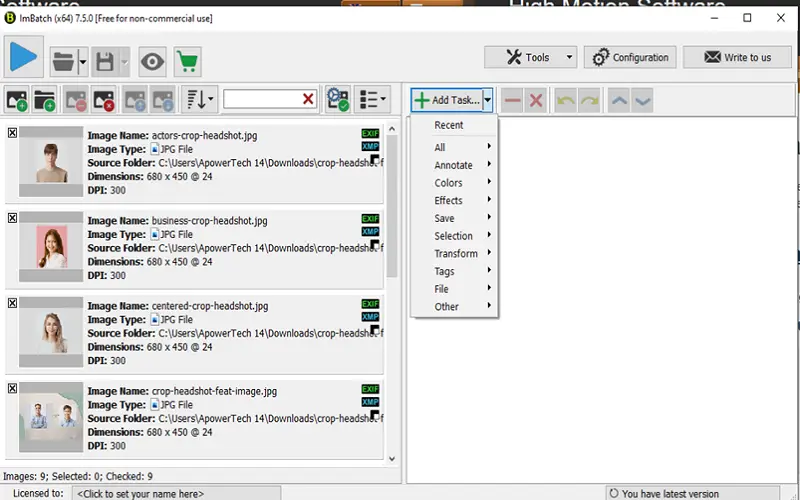Click the redo arrow icon
800x500 pixels.
pyautogui.click(x=589, y=100)
